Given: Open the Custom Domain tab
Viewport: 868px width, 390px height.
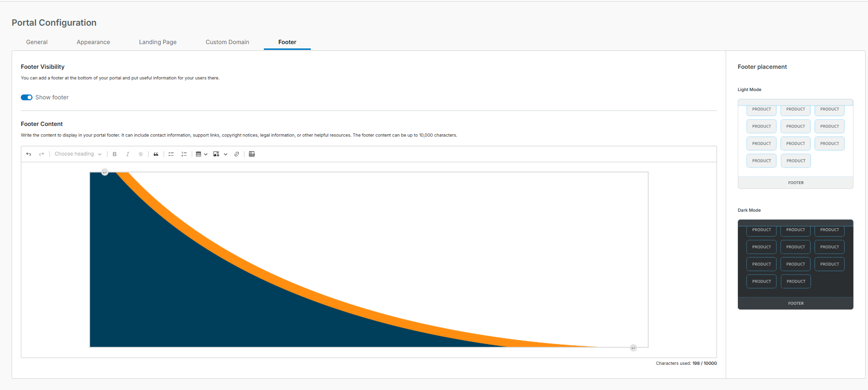Looking at the screenshot, I should pyautogui.click(x=228, y=42).
